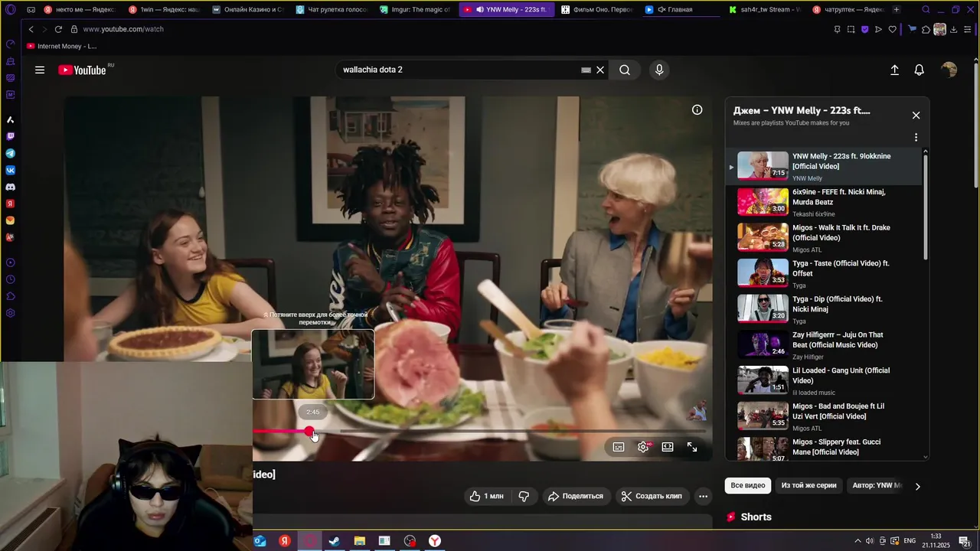Open the on-screen keyboard in search box
Viewport: 980px width, 551px height.
click(x=586, y=70)
